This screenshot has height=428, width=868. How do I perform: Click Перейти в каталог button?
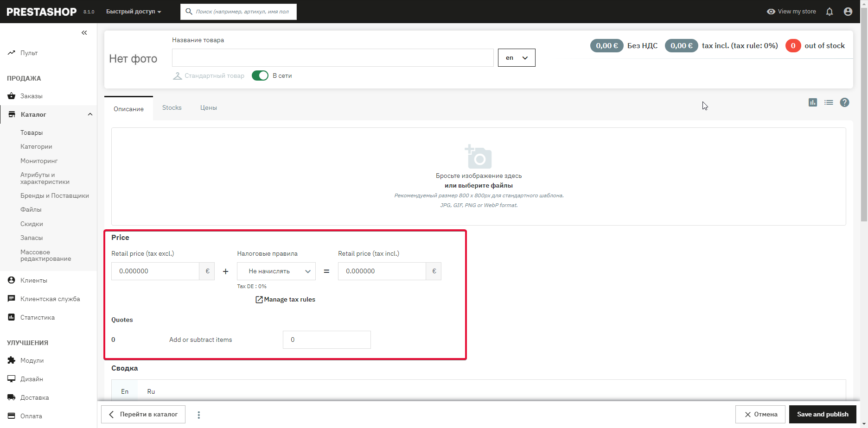(143, 414)
